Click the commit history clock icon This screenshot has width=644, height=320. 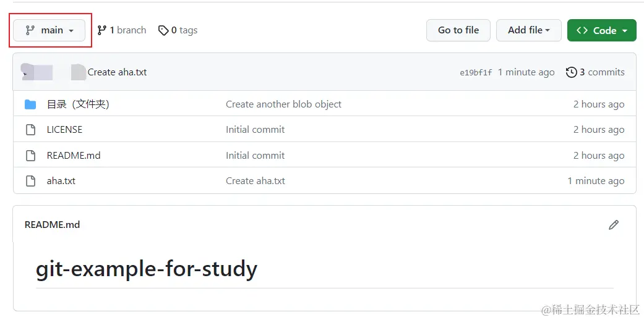coord(572,72)
